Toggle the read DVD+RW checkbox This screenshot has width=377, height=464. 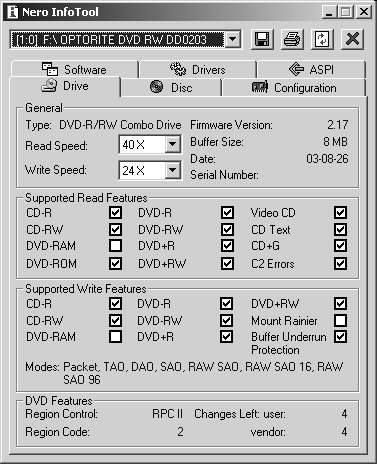[227, 263]
